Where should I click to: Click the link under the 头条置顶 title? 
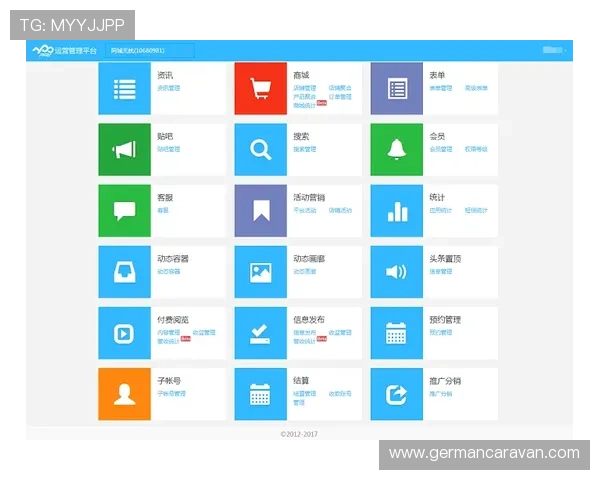click(x=440, y=272)
